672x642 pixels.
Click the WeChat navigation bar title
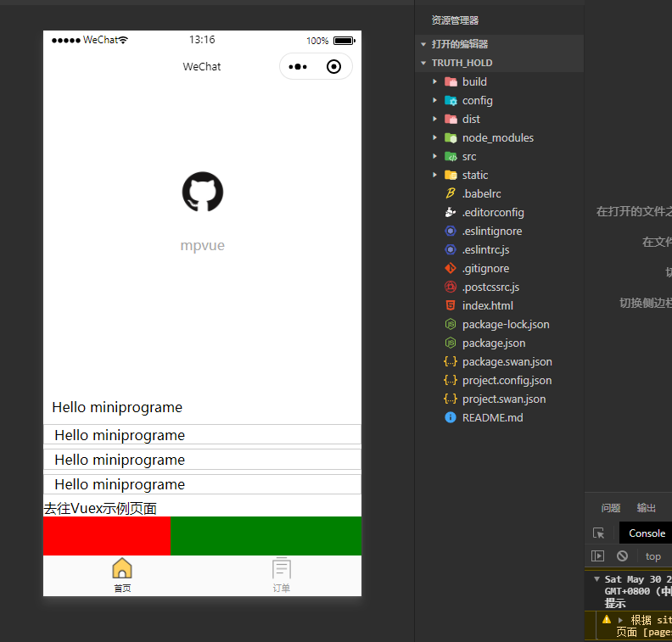tap(202, 67)
